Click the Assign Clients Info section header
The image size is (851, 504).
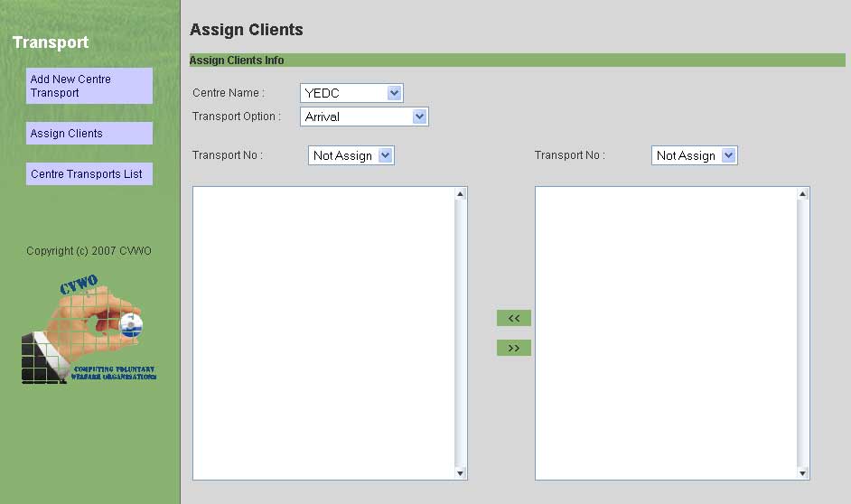pos(518,61)
